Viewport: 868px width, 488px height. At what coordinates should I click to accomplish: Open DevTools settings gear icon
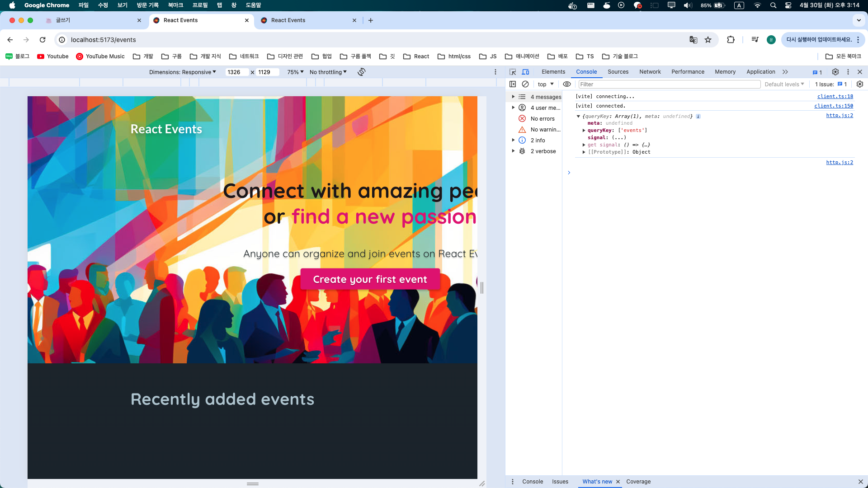835,72
